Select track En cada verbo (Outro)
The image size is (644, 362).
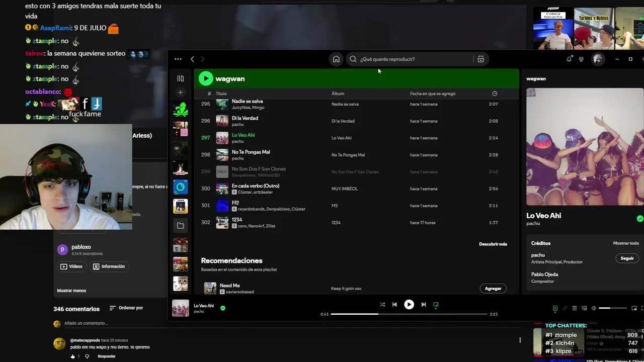[355, 189]
